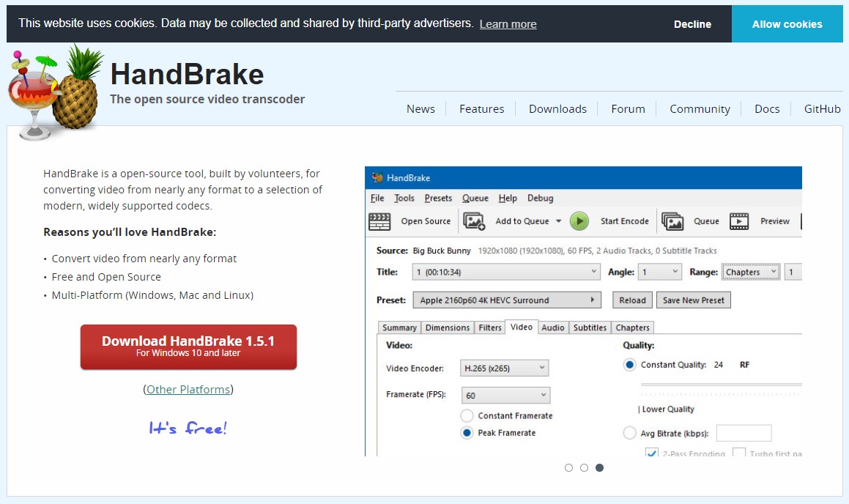Open the Docs nav link
This screenshot has height=504, width=849.
pyautogui.click(x=767, y=109)
